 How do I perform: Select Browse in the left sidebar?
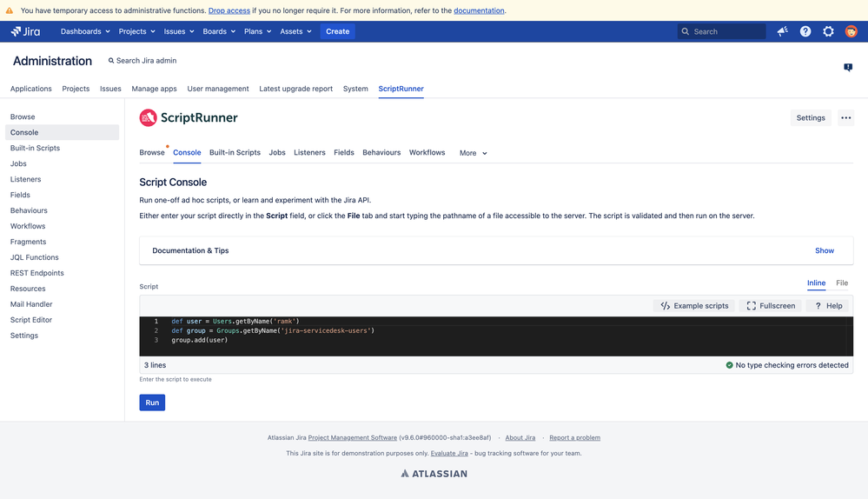click(62, 116)
